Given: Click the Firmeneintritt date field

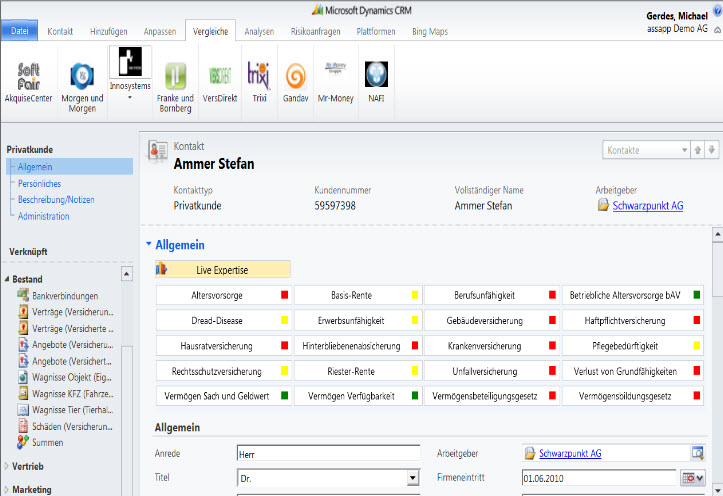Looking at the screenshot, I should [599, 478].
